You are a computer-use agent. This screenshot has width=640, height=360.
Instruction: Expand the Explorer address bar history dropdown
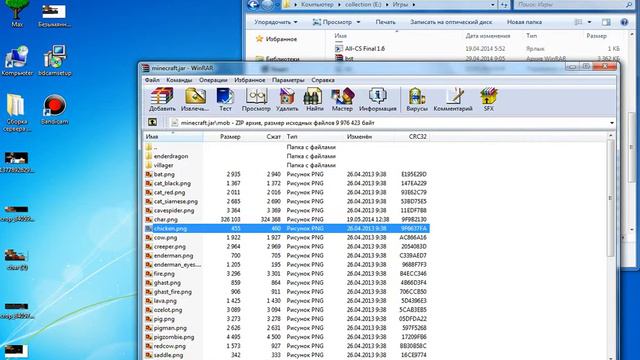click(x=493, y=5)
